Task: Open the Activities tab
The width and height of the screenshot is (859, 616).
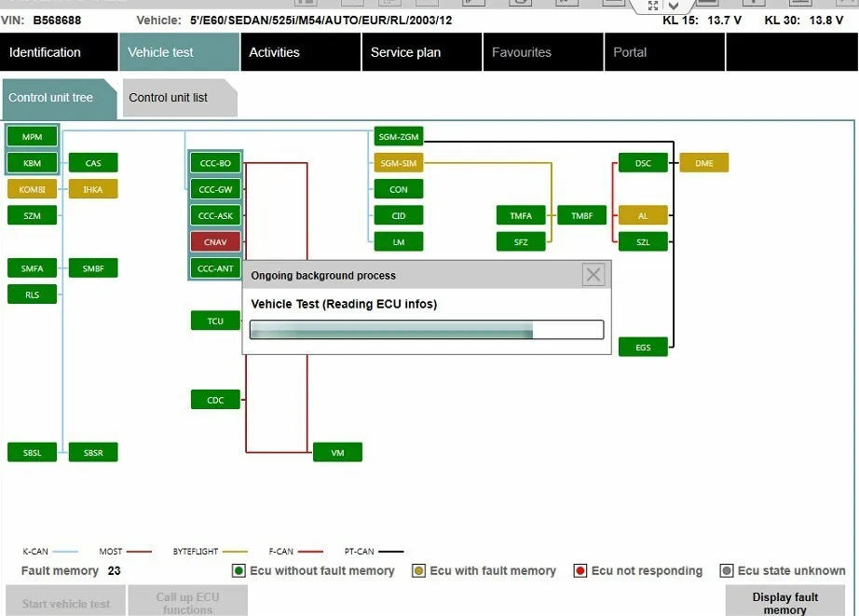Action: coord(301,52)
